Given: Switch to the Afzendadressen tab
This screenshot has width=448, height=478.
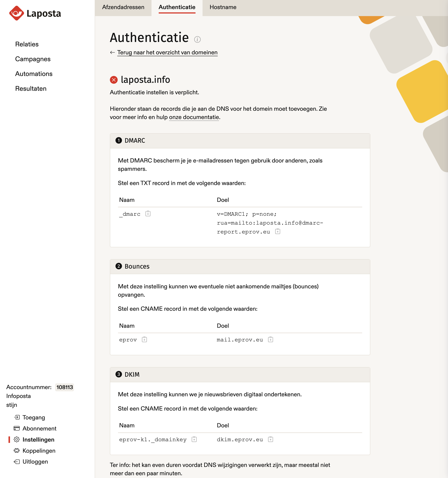Looking at the screenshot, I should [123, 7].
